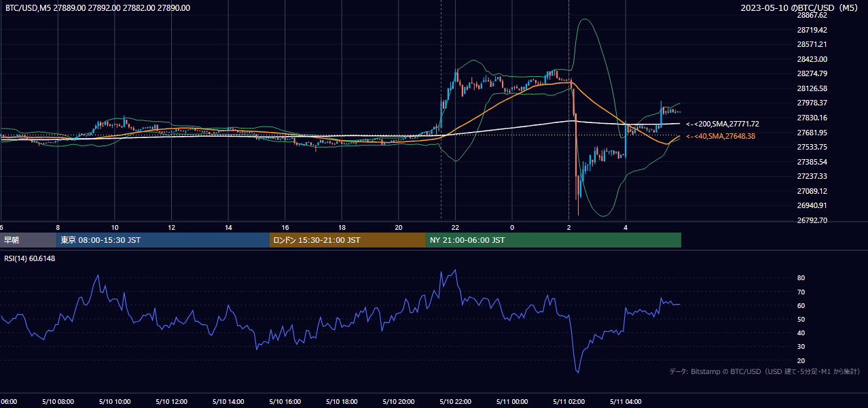
Task: Click the 200 SMA label showing 27771.72
Action: [x=723, y=124]
